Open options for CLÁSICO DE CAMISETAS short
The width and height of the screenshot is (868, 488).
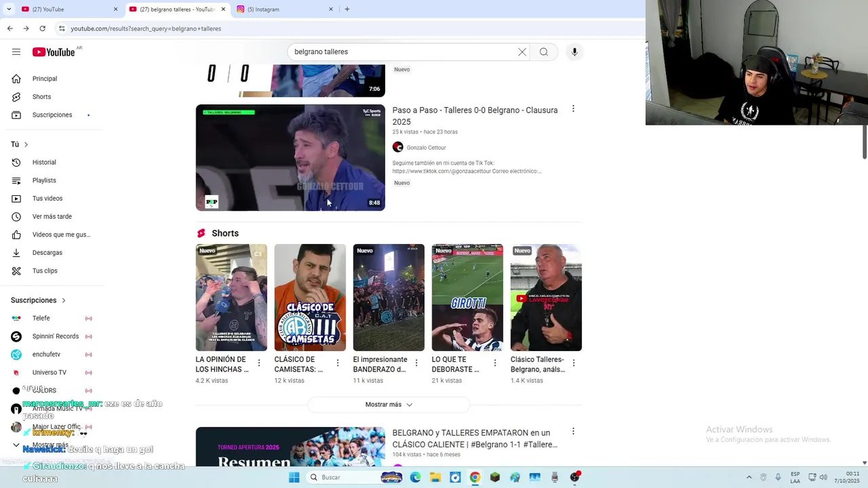pyautogui.click(x=337, y=363)
